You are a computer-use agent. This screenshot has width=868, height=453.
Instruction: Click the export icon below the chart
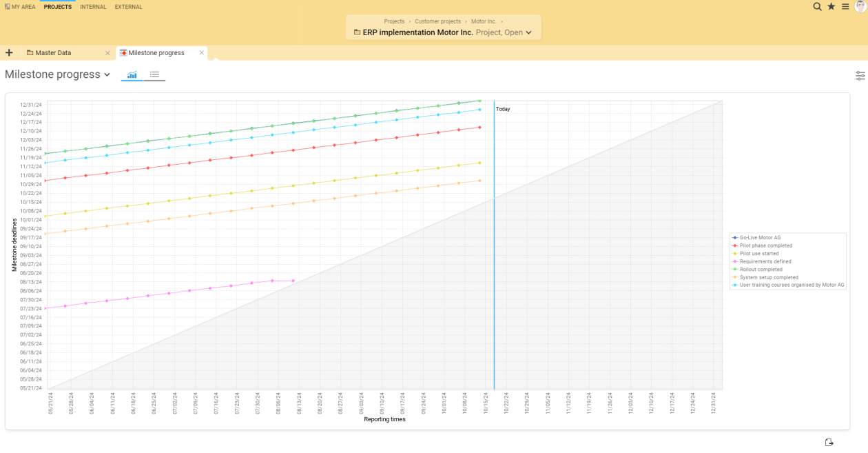pos(829,442)
